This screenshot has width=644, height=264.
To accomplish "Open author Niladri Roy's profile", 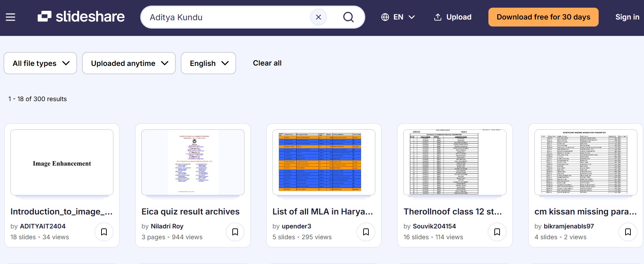I will pyautogui.click(x=167, y=226).
